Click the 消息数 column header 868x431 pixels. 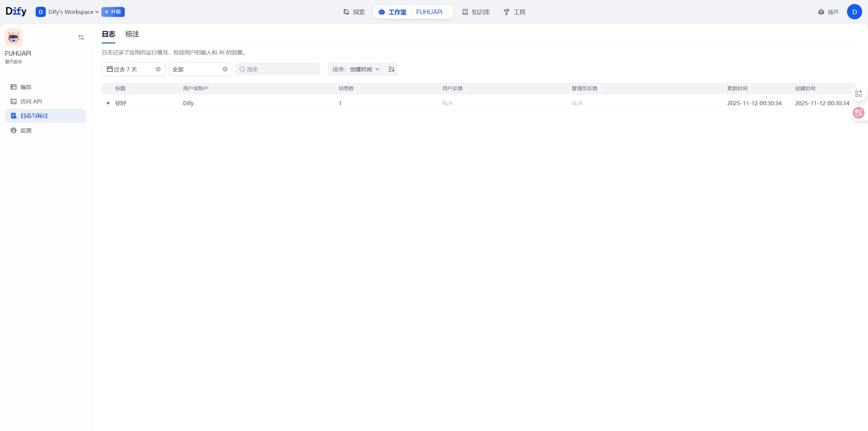click(346, 88)
